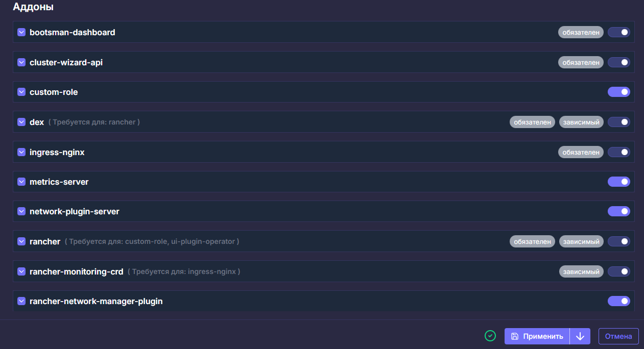Click the зависимый badge on rancher-monitoring-crd
The width and height of the screenshot is (644, 349).
point(581,271)
